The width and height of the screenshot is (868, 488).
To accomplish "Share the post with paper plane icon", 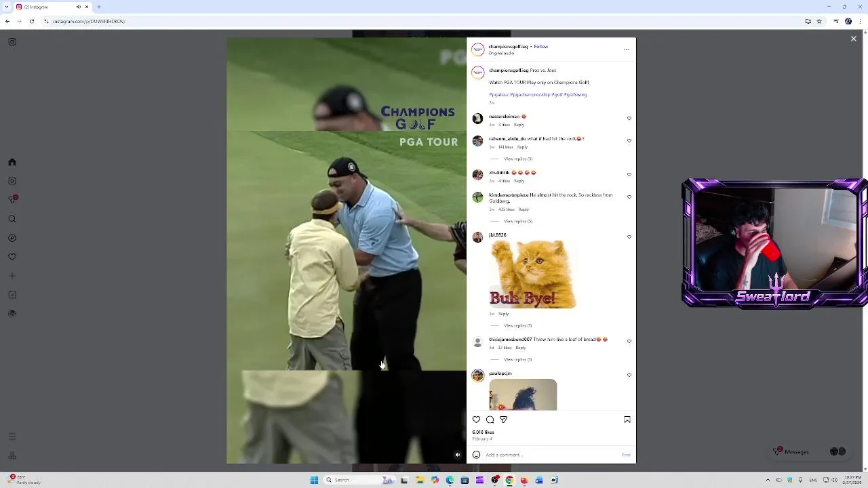I will (503, 420).
